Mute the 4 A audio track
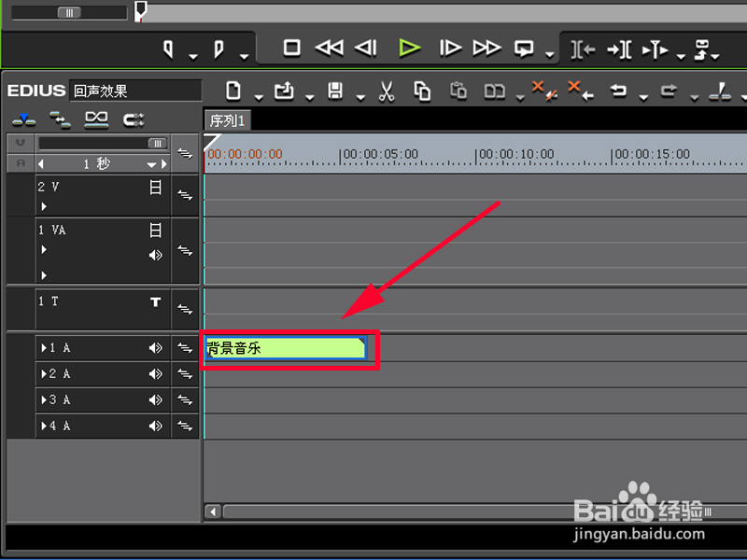Screen dimensions: 747x560 click(x=155, y=426)
